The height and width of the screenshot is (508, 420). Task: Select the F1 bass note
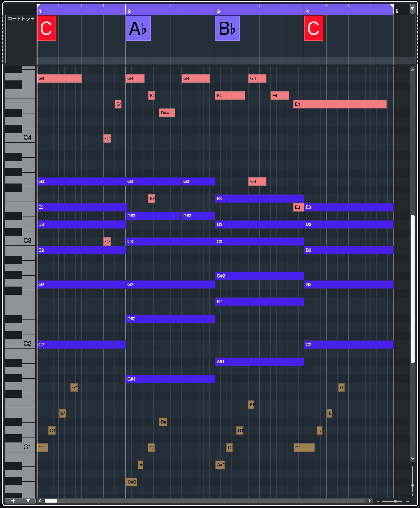click(251, 405)
